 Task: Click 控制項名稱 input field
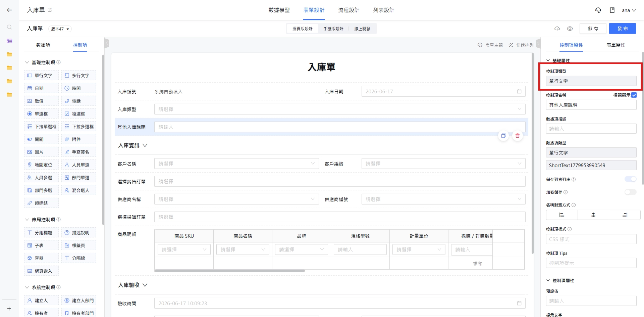(591, 105)
